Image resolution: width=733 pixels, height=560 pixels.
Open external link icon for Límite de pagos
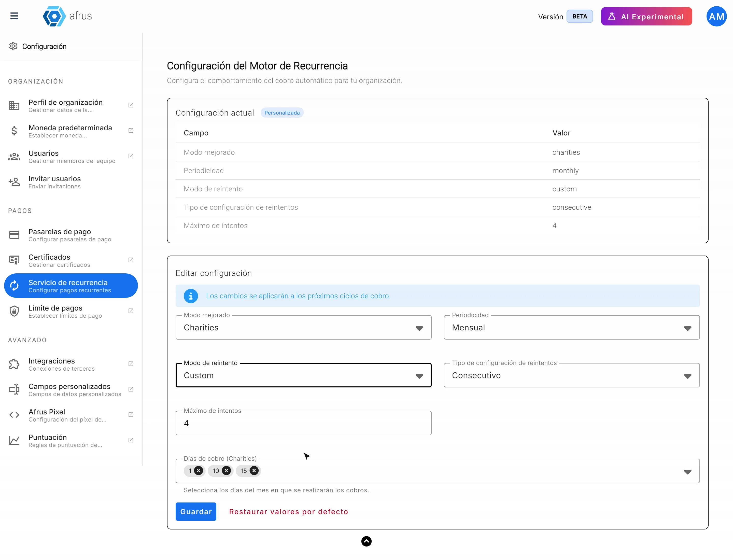[x=131, y=311]
